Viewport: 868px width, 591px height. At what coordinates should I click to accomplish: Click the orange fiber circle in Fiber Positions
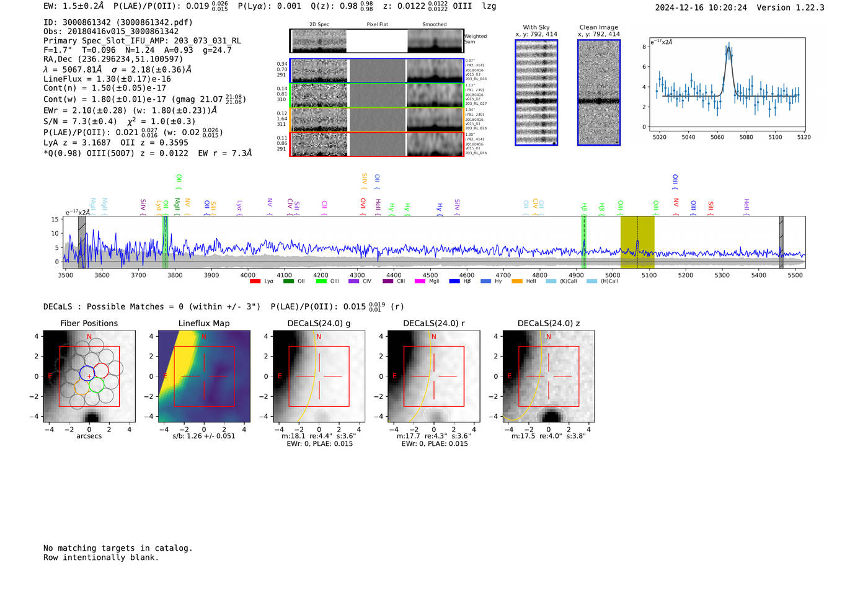pyautogui.click(x=81, y=387)
